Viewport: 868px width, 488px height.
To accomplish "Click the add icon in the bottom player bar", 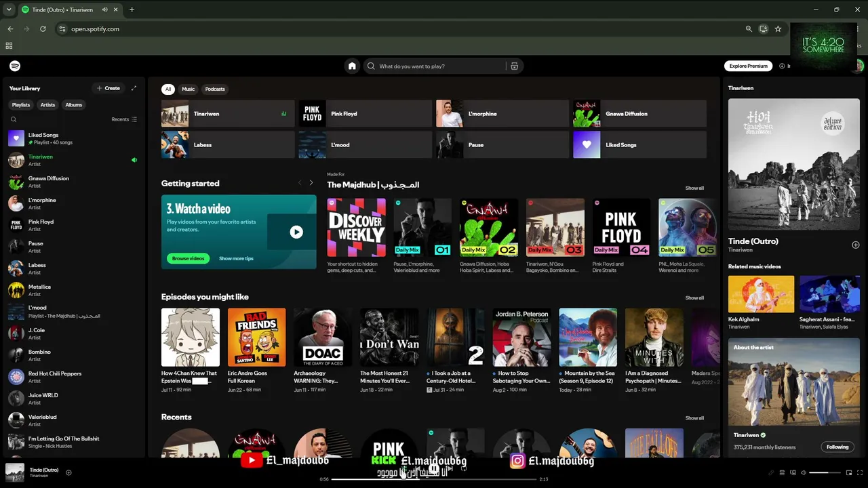I will pyautogui.click(x=68, y=472).
